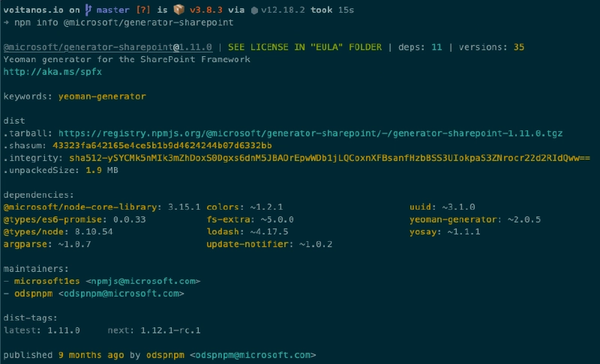Click the 'dist-tags:' heading
This screenshot has height=364, width=600.
point(31,318)
